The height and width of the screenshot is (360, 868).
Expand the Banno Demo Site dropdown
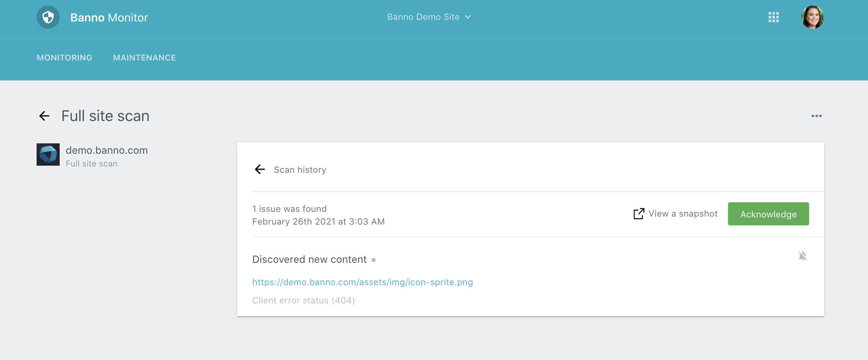click(423, 17)
